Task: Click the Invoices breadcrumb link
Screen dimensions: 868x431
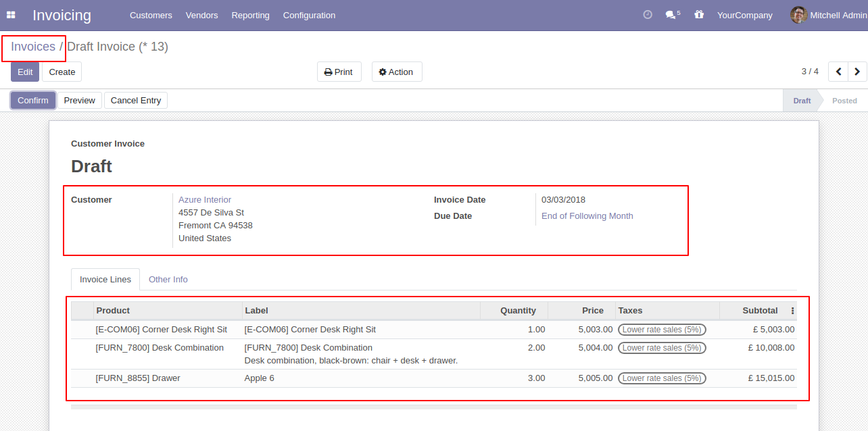Action: click(33, 47)
